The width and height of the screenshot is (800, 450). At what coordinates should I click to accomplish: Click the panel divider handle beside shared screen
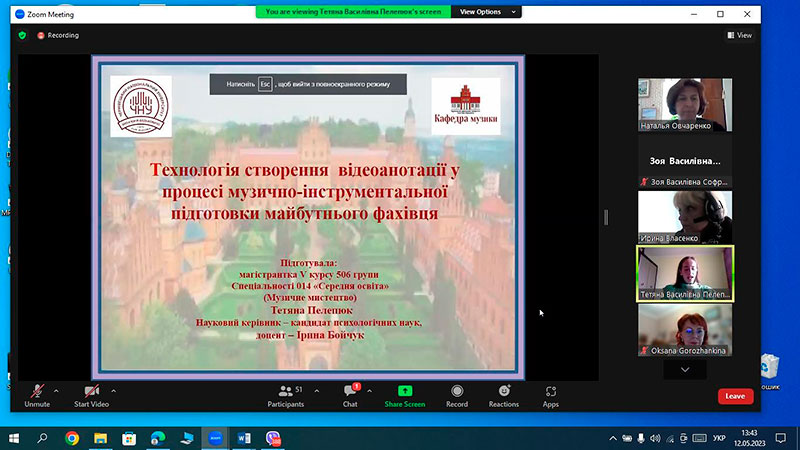pos(606,217)
